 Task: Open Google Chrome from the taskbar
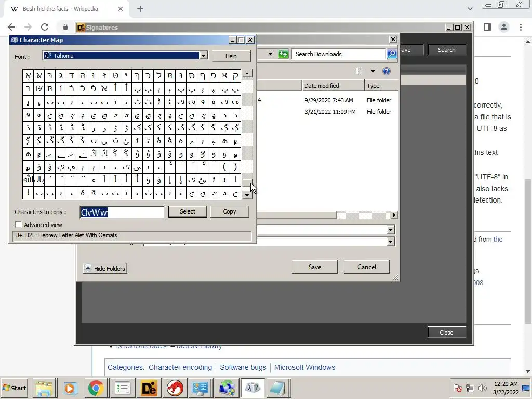click(x=96, y=388)
